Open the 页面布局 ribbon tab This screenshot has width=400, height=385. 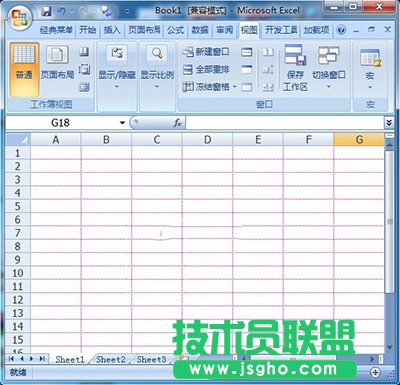[x=144, y=30]
